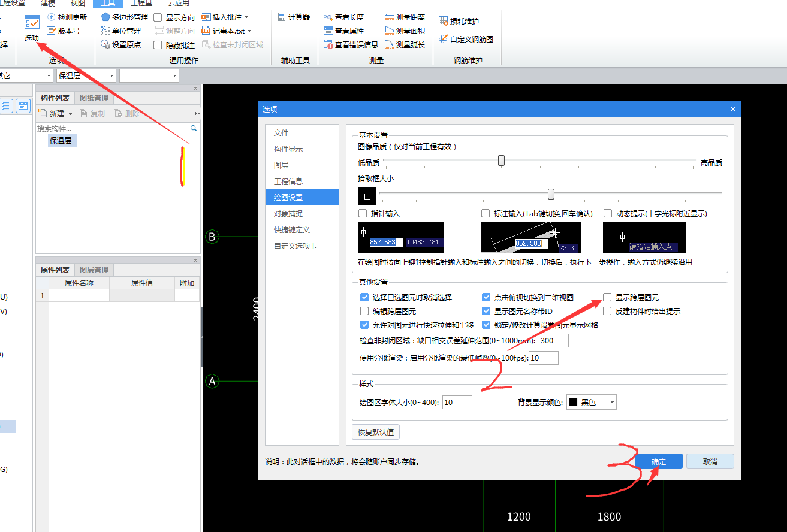
Task: Check 编辑跨层图元 checkbox
Action: [364, 311]
